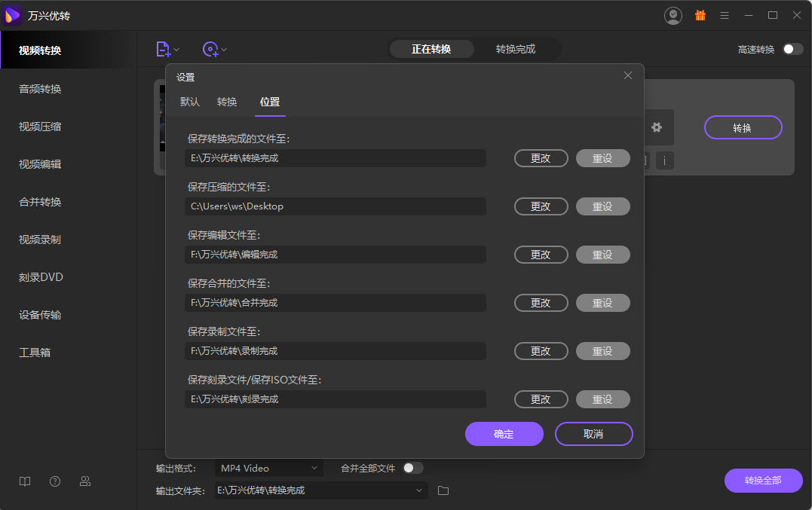Click the converted files save path field
Screen dimensions: 812x510
(x=335, y=158)
